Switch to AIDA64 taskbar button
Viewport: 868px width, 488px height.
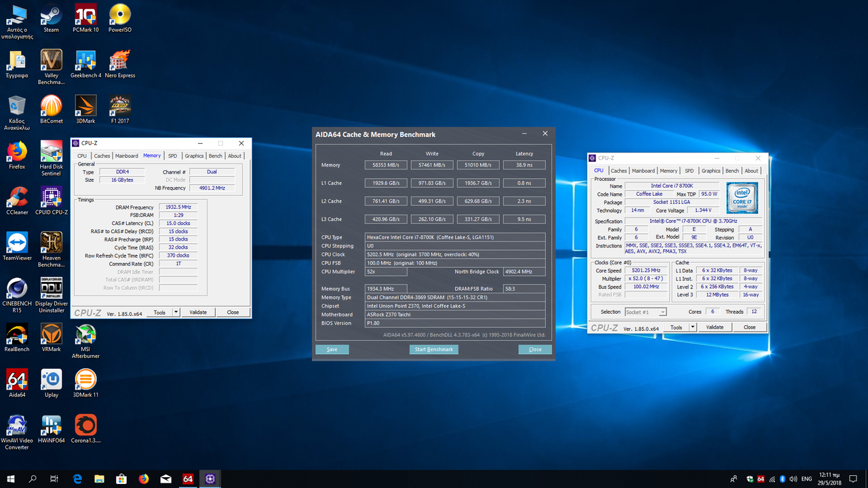[x=188, y=479]
